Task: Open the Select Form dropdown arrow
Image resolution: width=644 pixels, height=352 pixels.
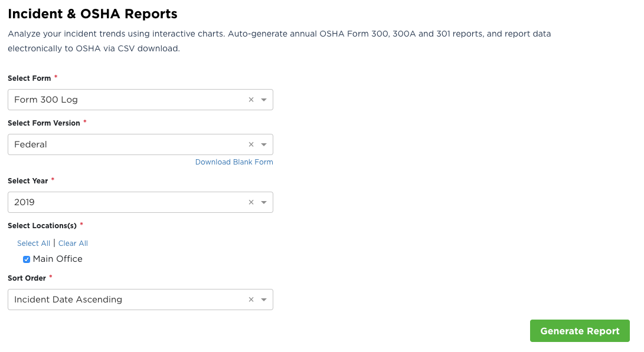Action: coord(264,100)
